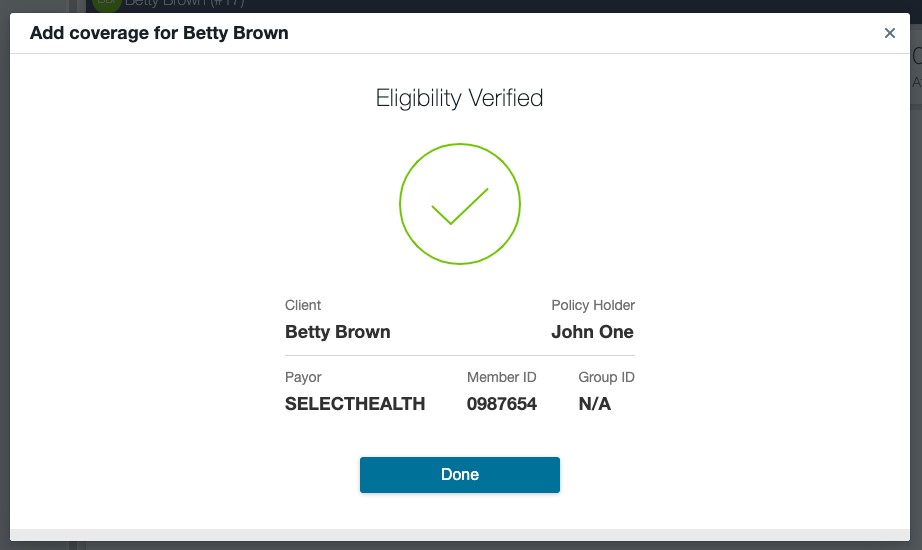
Task: Click the green eligibility checkmark icon
Action: (459, 206)
